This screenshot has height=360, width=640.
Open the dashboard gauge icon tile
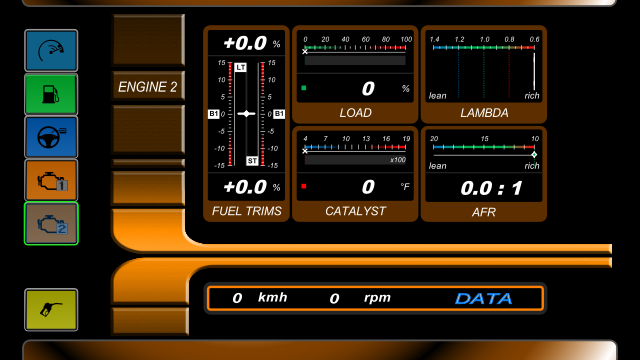(x=51, y=51)
